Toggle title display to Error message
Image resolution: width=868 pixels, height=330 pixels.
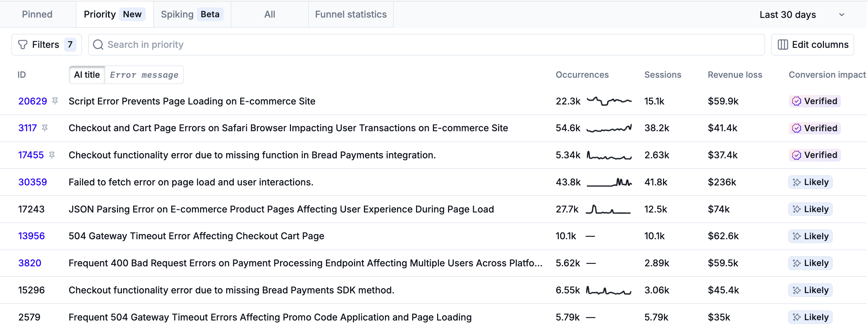144,75
